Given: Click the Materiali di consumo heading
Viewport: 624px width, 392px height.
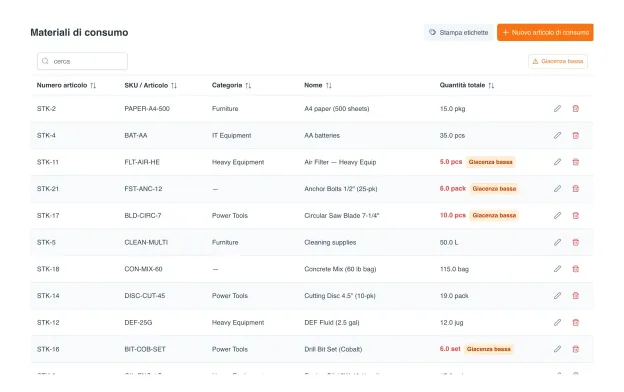Looking at the screenshot, I should (x=79, y=33).
